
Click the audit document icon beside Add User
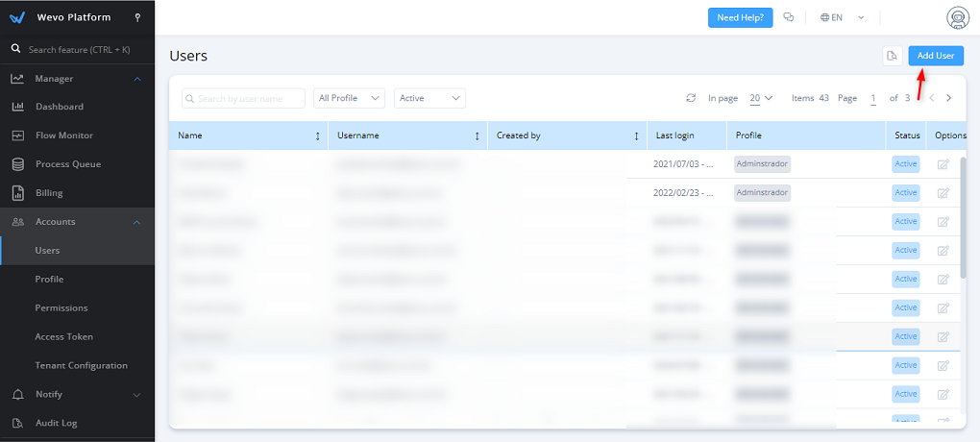click(x=893, y=56)
